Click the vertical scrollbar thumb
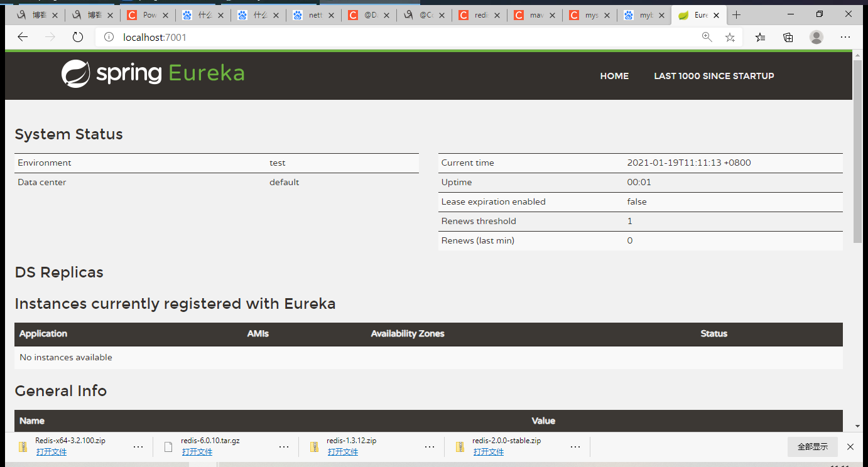The height and width of the screenshot is (467, 868). (x=858, y=152)
